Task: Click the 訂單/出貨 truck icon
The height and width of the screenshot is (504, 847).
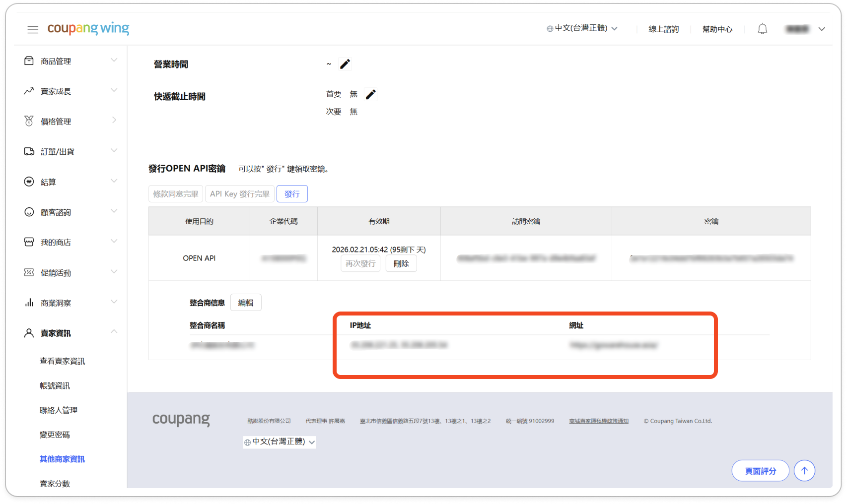Action: [29, 151]
